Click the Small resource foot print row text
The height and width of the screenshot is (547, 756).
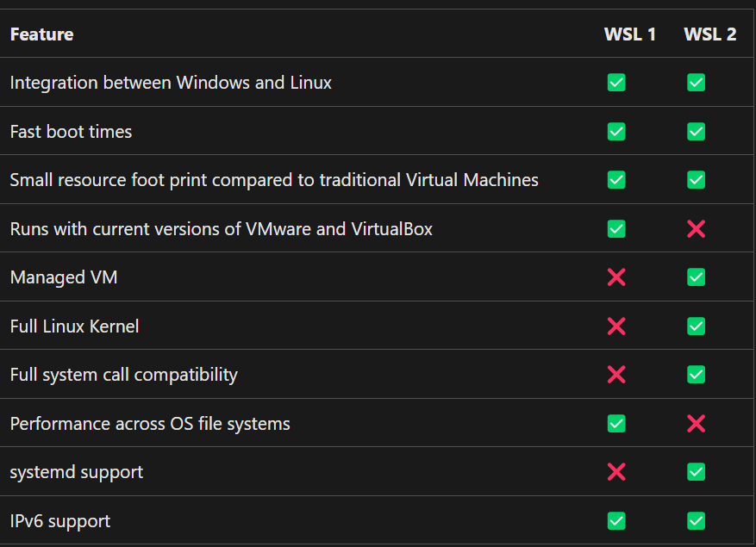pyautogui.click(x=274, y=180)
